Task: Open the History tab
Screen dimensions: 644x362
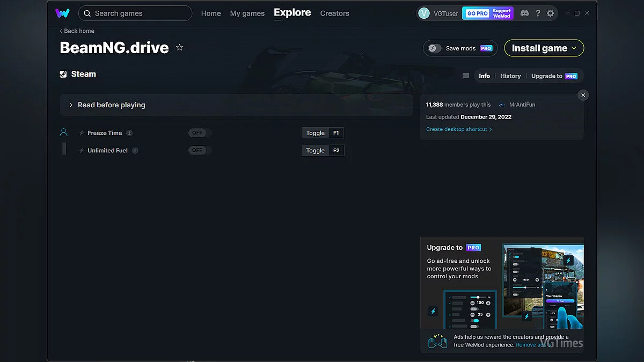Action: click(510, 76)
